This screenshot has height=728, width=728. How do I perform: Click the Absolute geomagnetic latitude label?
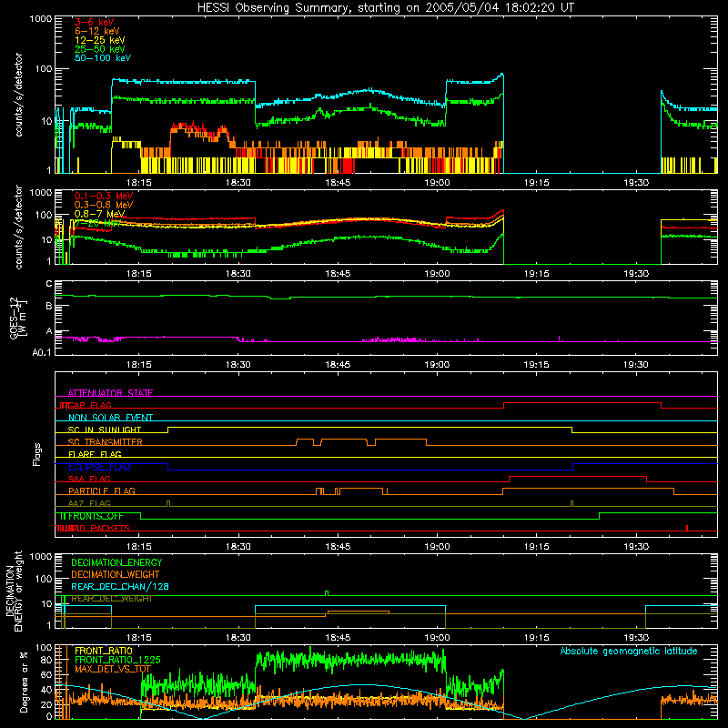(629, 651)
